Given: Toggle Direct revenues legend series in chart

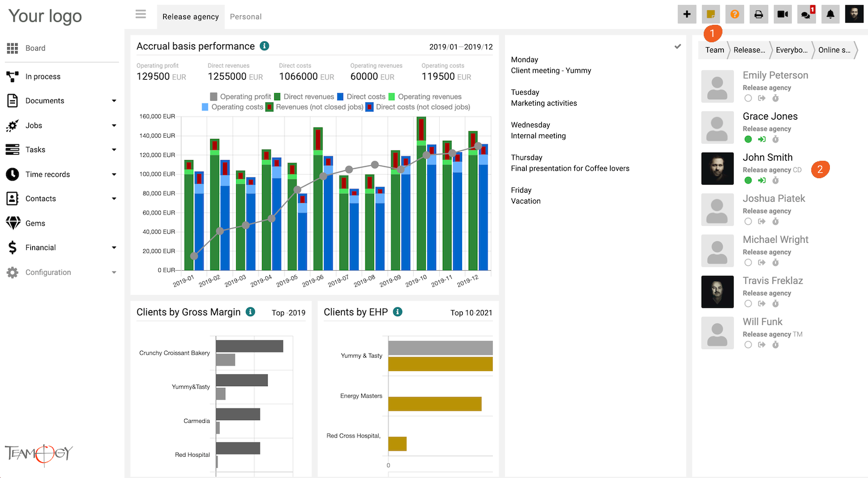Looking at the screenshot, I should (x=309, y=97).
